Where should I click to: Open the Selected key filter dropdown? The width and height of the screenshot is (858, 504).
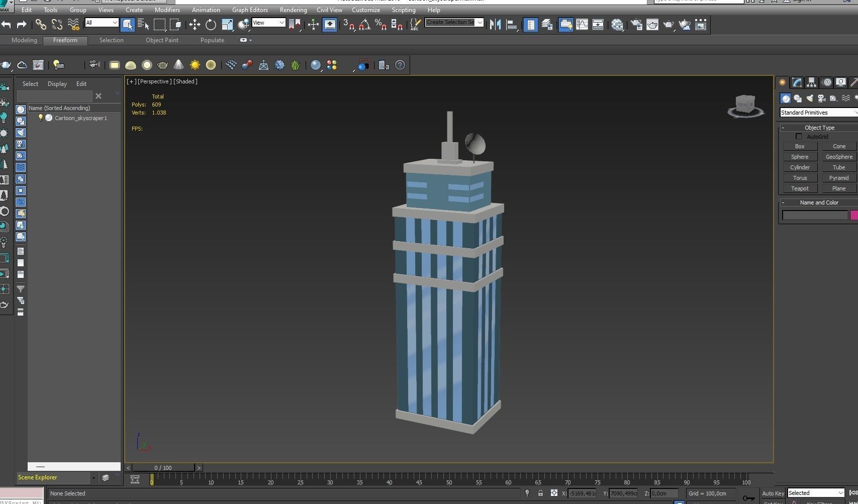pos(816,493)
